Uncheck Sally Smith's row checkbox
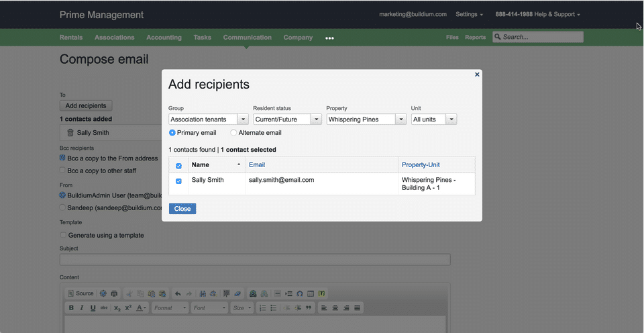The width and height of the screenshot is (644, 333). click(x=178, y=181)
